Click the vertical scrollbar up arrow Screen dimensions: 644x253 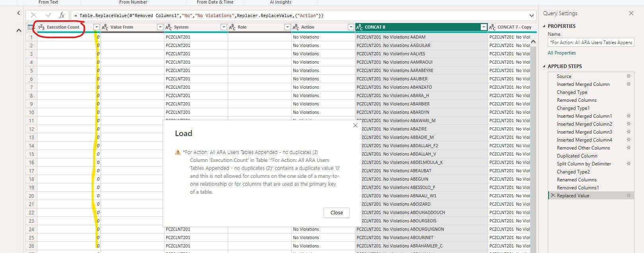coord(533,41)
